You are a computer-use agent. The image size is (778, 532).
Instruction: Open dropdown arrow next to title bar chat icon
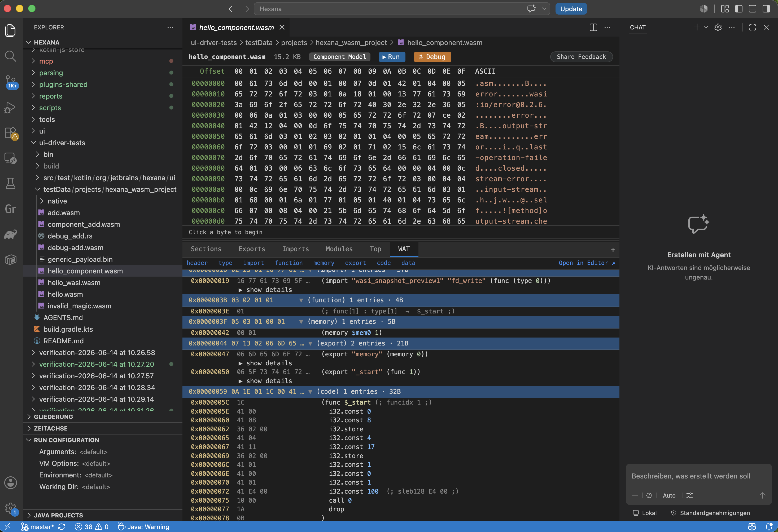544,9
